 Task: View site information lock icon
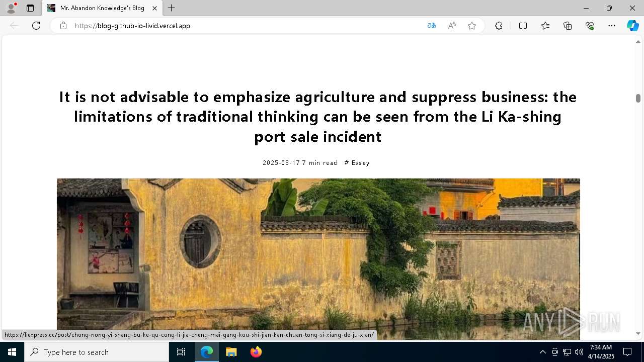click(63, 26)
